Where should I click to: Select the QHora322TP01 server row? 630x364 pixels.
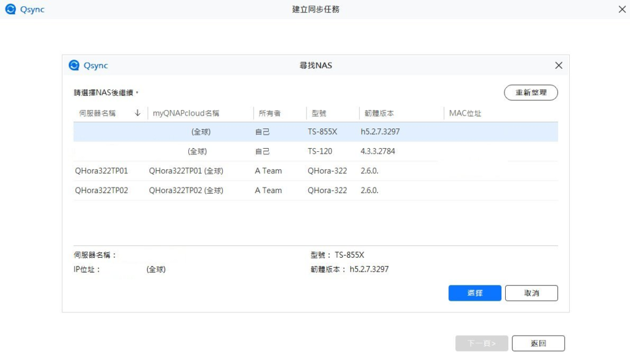point(315,171)
